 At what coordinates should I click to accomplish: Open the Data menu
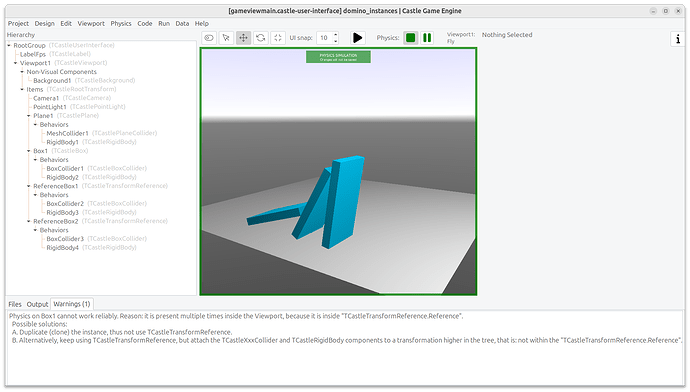click(x=182, y=23)
